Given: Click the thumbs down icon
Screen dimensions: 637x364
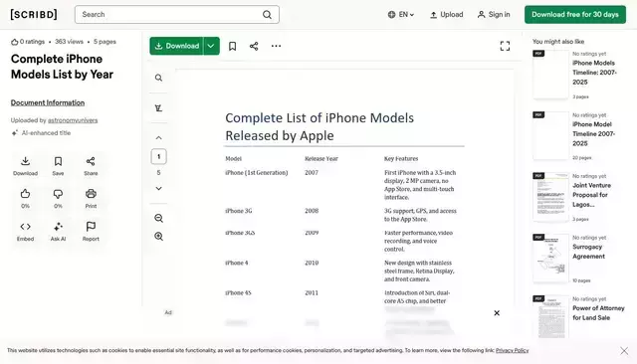Looking at the screenshot, I should pos(58,194).
